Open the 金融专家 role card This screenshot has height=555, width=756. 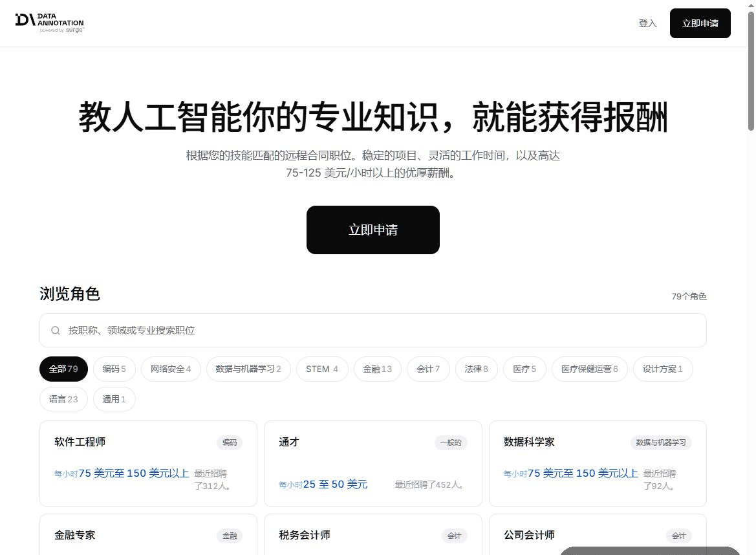click(x=148, y=534)
